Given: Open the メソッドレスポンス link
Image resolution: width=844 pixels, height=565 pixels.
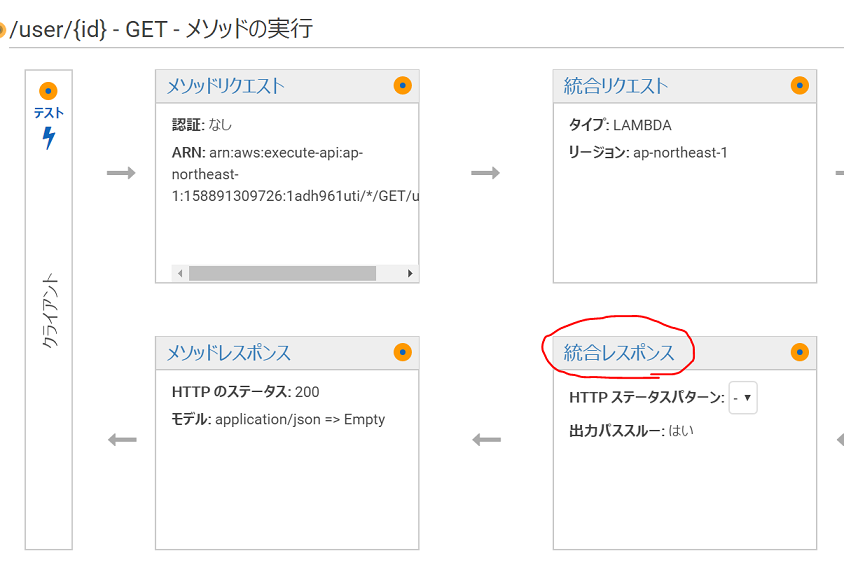Looking at the screenshot, I should [229, 353].
